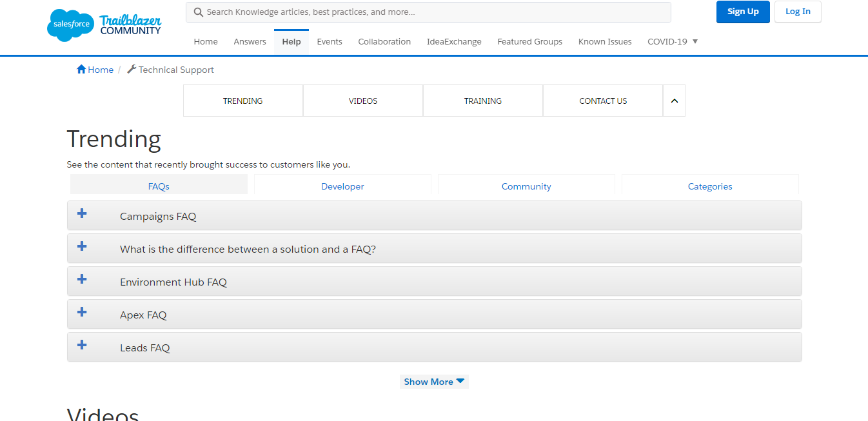This screenshot has height=421, width=868.
Task: Click the Videos section heading
Action: click(103, 414)
